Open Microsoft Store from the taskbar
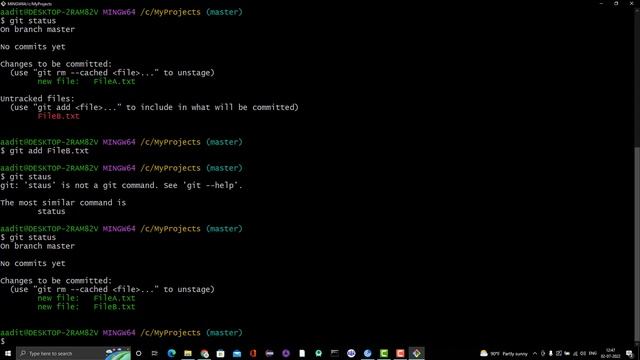Image resolution: width=640 pixels, height=360 pixels. tap(220, 353)
